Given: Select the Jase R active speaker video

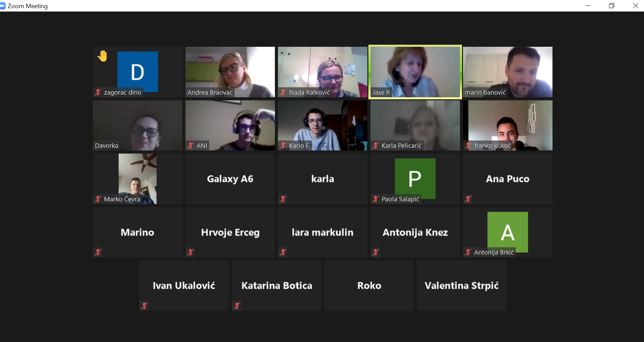Looking at the screenshot, I should [415, 72].
